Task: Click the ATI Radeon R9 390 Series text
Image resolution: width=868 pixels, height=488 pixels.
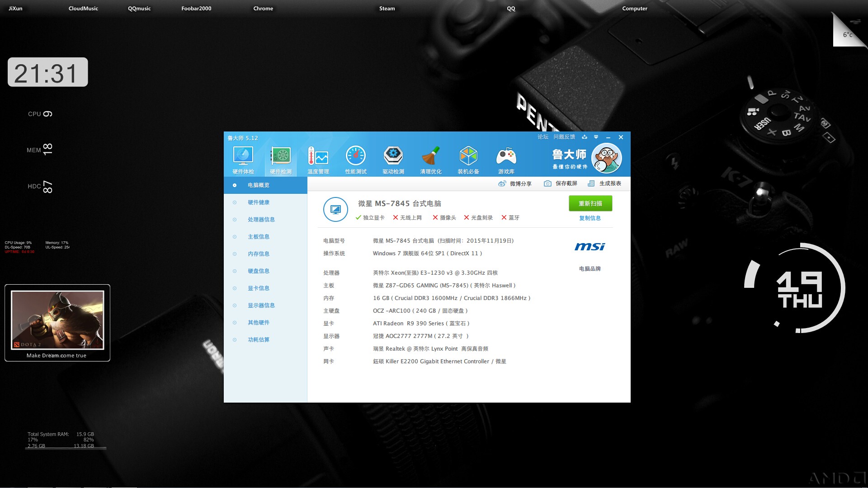Action: [421, 324]
